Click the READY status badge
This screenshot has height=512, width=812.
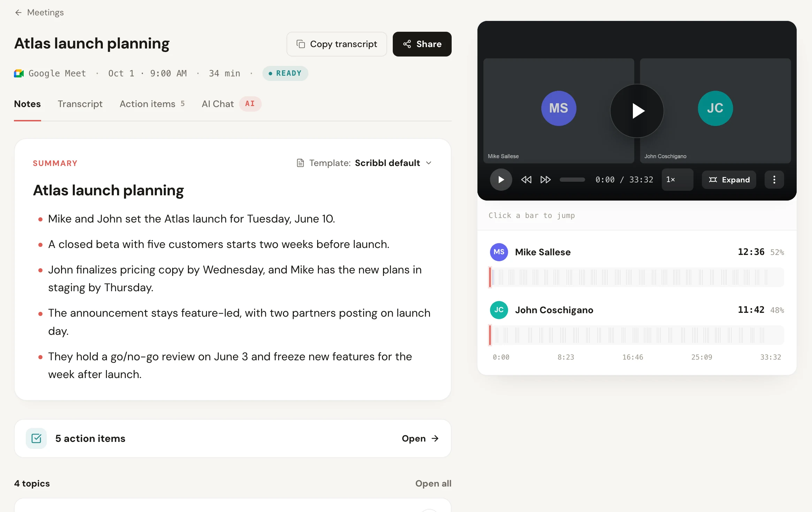285,73
